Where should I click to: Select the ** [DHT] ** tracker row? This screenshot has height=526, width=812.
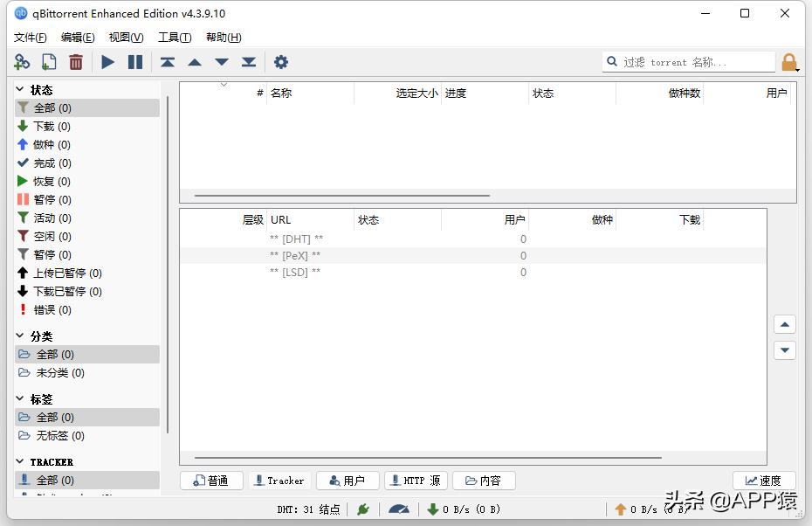point(473,239)
